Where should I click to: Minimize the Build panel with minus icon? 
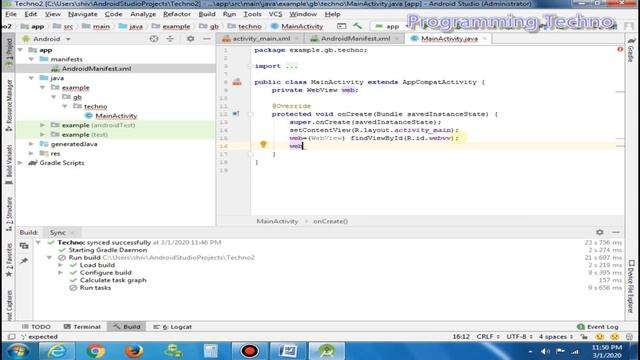616,232
